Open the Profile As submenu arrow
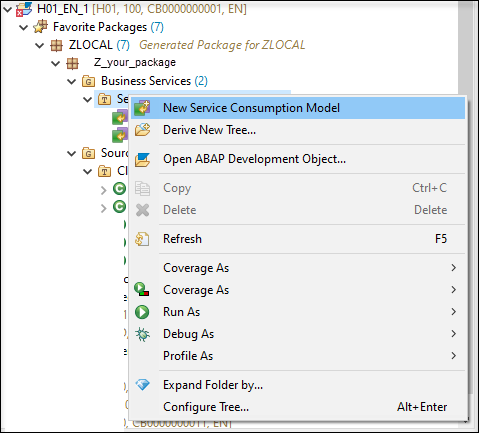Screen dimensions: 479x433 point(453,356)
